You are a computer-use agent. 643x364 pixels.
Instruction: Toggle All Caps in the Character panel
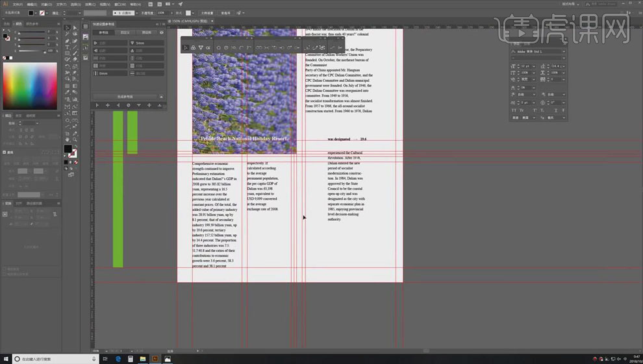[514, 110]
